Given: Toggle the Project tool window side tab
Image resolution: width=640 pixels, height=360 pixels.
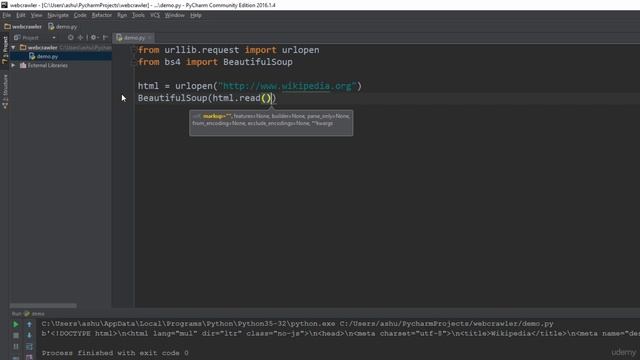Looking at the screenshot, I should click(x=5, y=49).
